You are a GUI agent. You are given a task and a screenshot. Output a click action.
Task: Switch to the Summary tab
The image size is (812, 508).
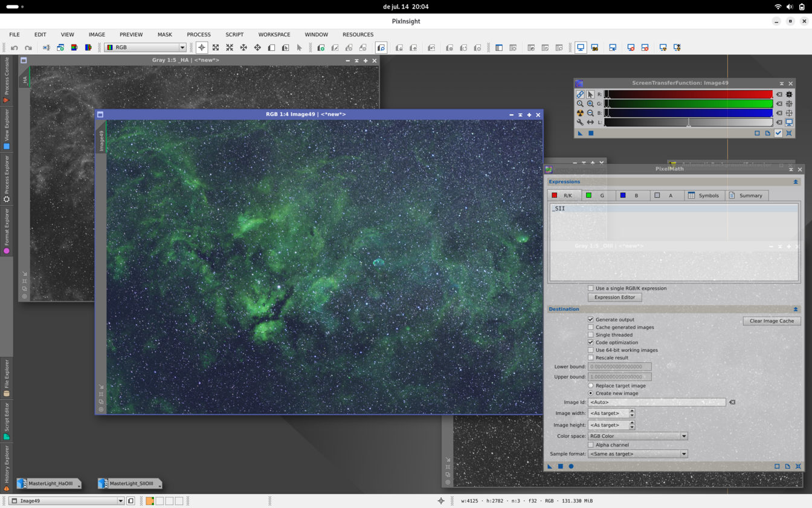pyautogui.click(x=746, y=195)
